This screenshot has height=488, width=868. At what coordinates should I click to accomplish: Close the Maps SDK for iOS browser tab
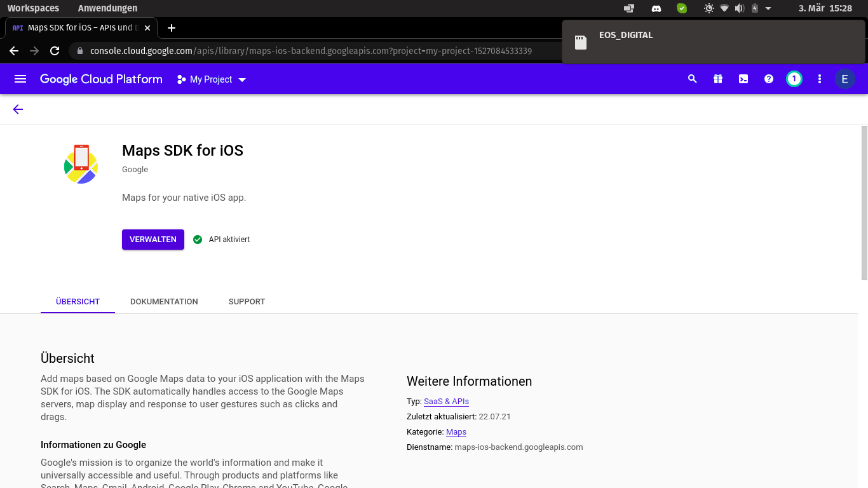[x=147, y=28]
